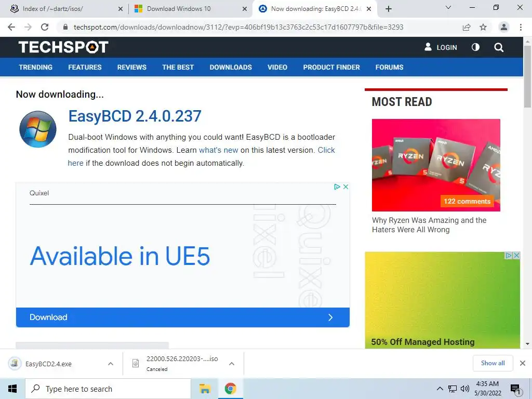The height and width of the screenshot is (399, 532).
Task: Select the Now downloading: EasyBCD tab
Action: [315, 9]
